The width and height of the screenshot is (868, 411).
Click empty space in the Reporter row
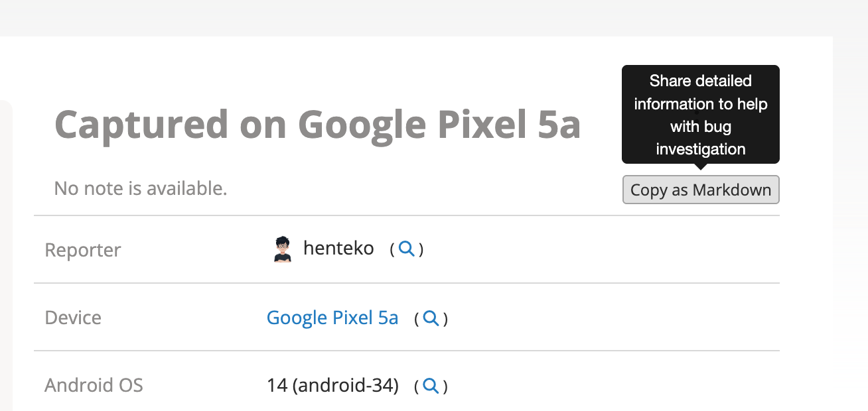click(597, 249)
